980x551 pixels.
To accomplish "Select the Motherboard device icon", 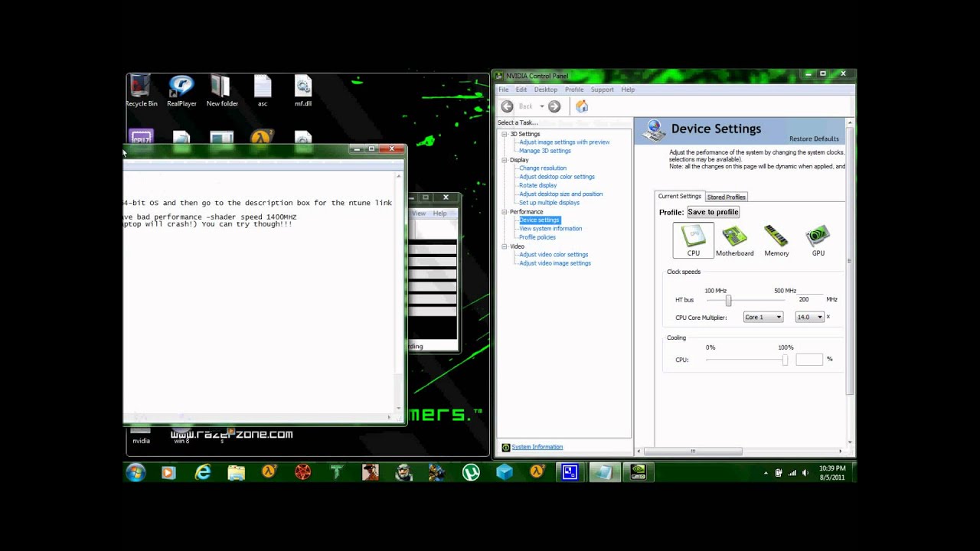I will pos(734,240).
